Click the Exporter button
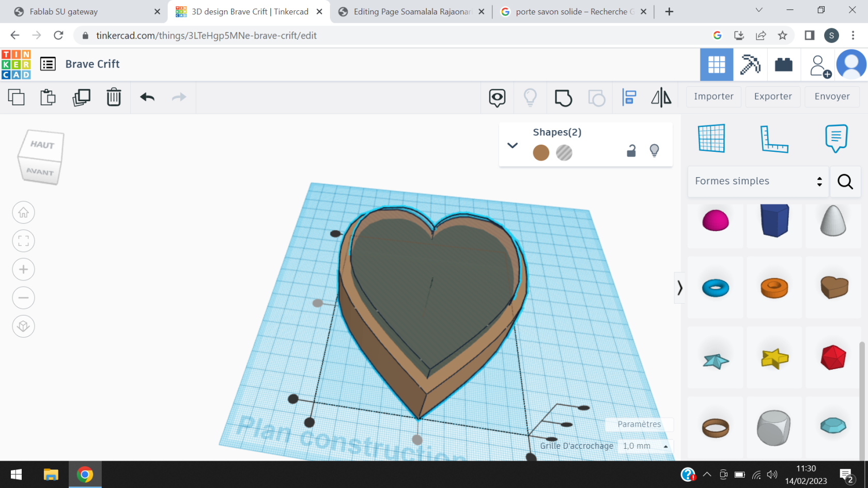The height and width of the screenshot is (488, 868). tap(773, 97)
